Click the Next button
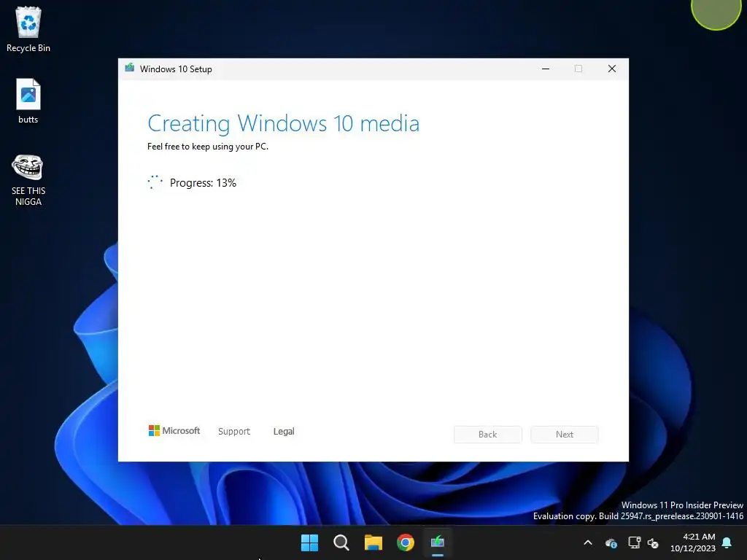 click(565, 435)
